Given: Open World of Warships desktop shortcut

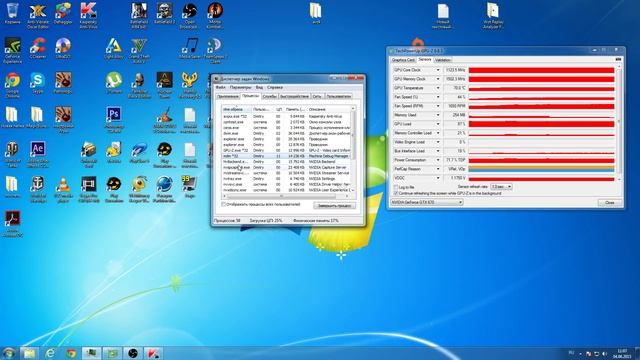Looking at the screenshot, I should [38, 189].
